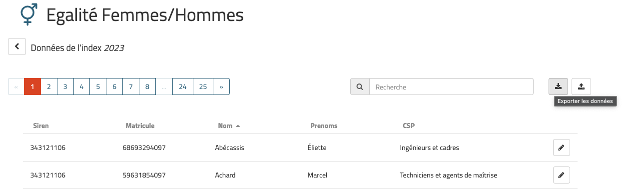Open page 24 in pagination
Image resolution: width=644 pixels, height=189 pixels.
pyautogui.click(x=183, y=86)
